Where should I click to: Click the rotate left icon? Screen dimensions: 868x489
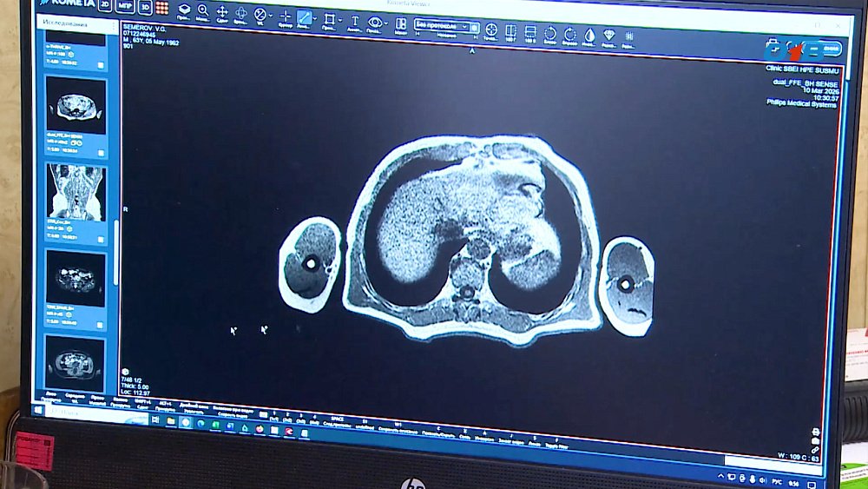pyautogui.click(x=550, y=33)
